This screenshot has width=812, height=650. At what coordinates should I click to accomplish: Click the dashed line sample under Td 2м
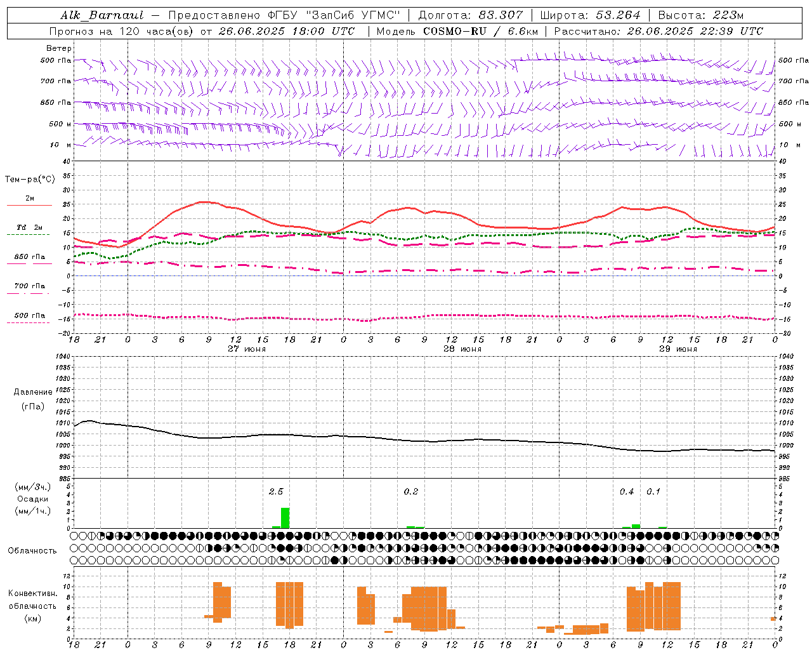point(28,235)
